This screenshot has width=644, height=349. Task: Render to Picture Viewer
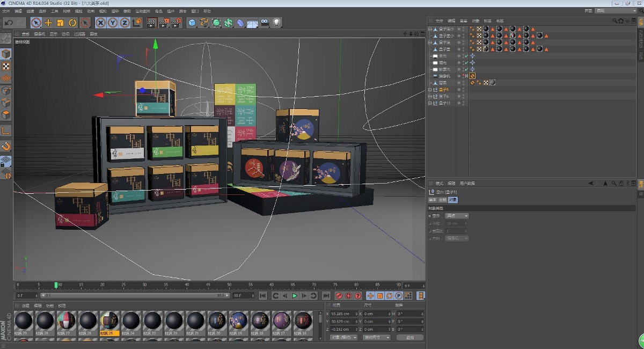pyautogui.click(x=164, y=23)
